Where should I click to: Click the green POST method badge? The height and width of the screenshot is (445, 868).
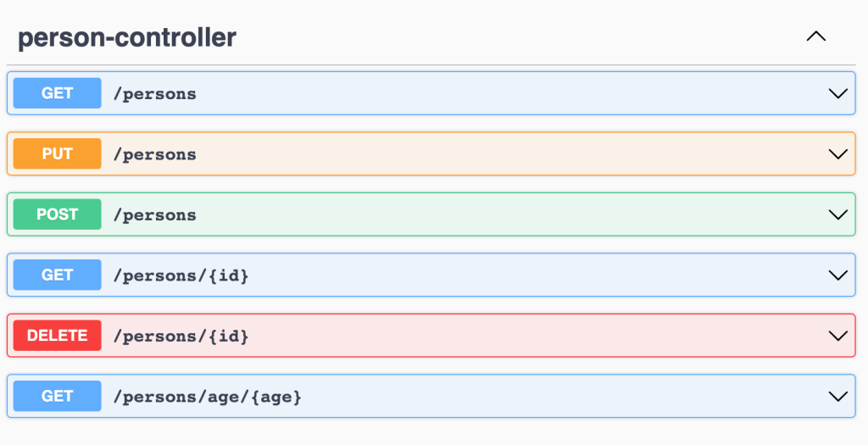[x=58, y=214]
